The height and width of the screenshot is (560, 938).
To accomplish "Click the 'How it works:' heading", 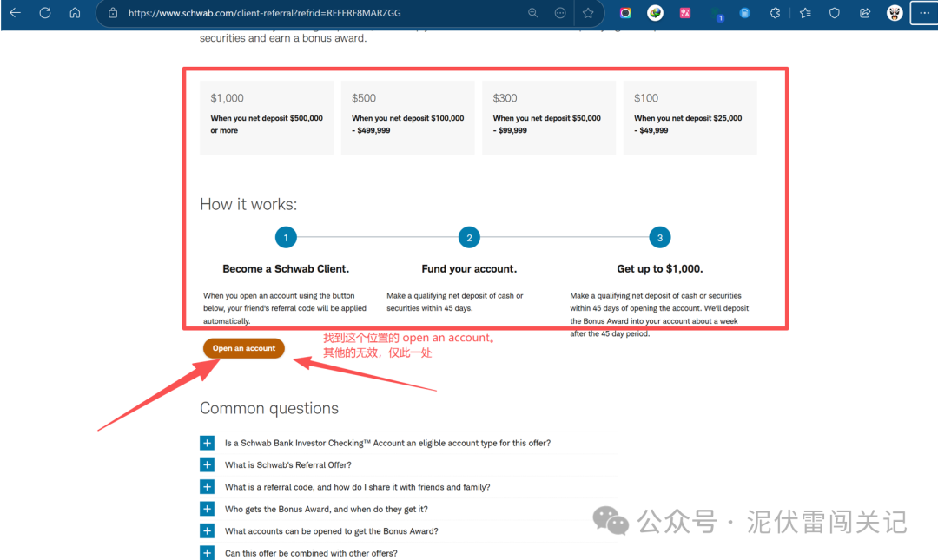I will (248, 204).
